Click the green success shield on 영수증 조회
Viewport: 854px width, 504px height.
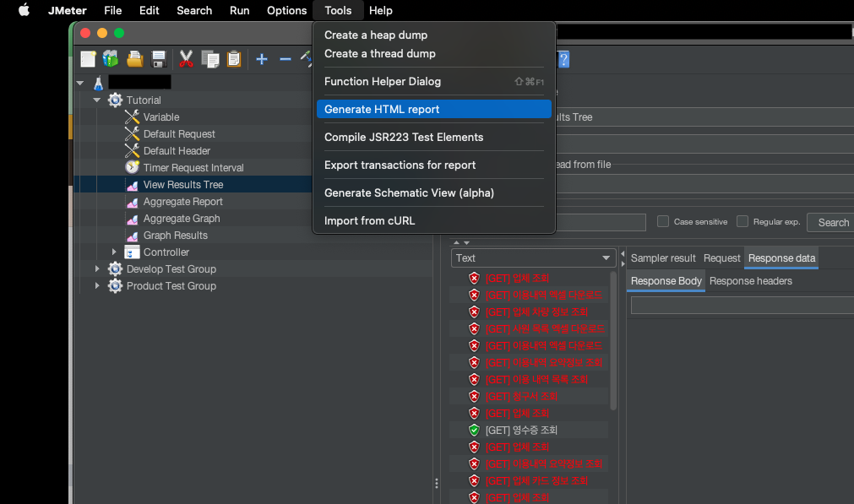pyautogui.click(x=474, y=430)
